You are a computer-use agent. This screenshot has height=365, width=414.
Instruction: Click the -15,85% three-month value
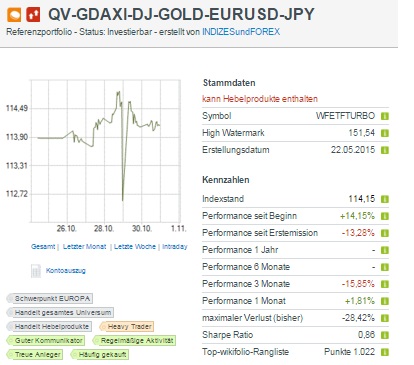click(x=358, y=284)
